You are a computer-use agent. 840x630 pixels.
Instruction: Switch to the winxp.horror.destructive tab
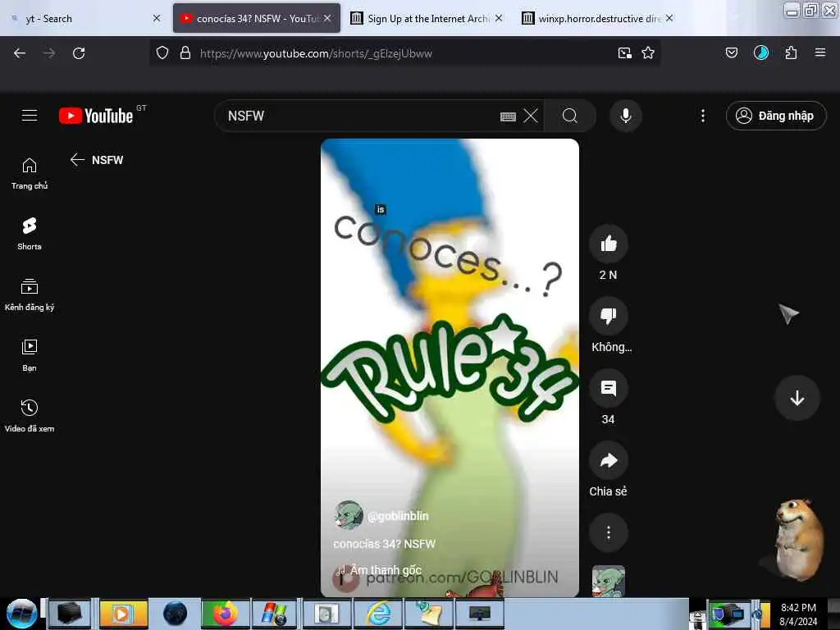pos(599,19)
